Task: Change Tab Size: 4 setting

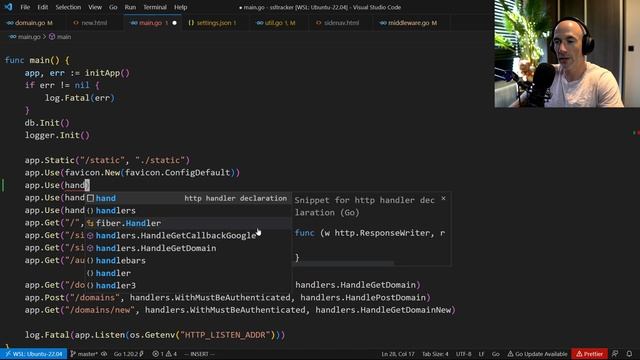Action: [x=435, y=354]
